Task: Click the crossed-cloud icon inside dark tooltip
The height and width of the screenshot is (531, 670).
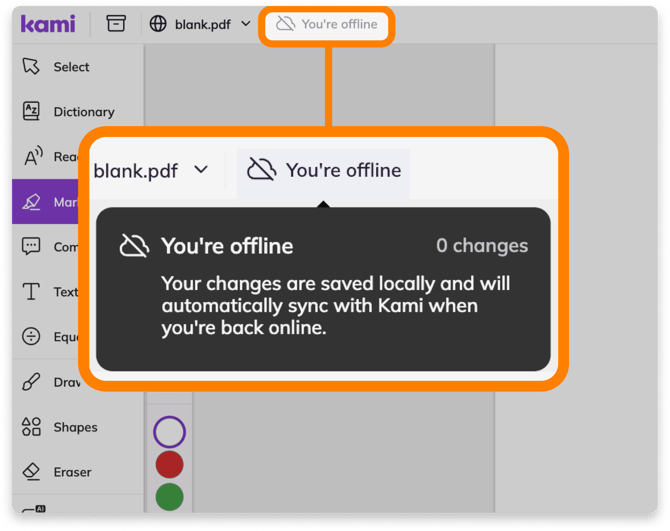Action: (x=134, y=246)
